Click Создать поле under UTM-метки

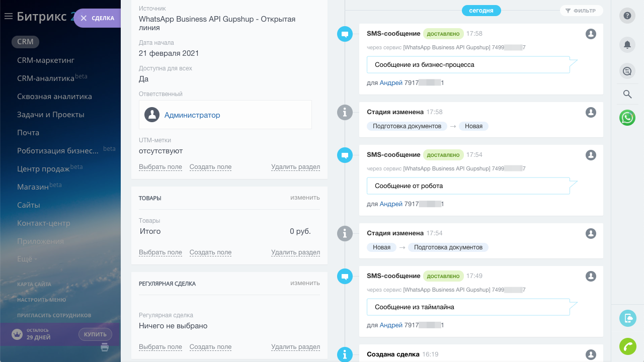pos(210,167)
